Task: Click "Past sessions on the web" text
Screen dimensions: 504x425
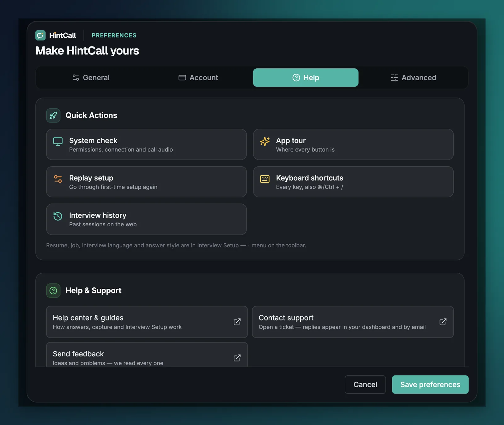Action: (103, 224)
